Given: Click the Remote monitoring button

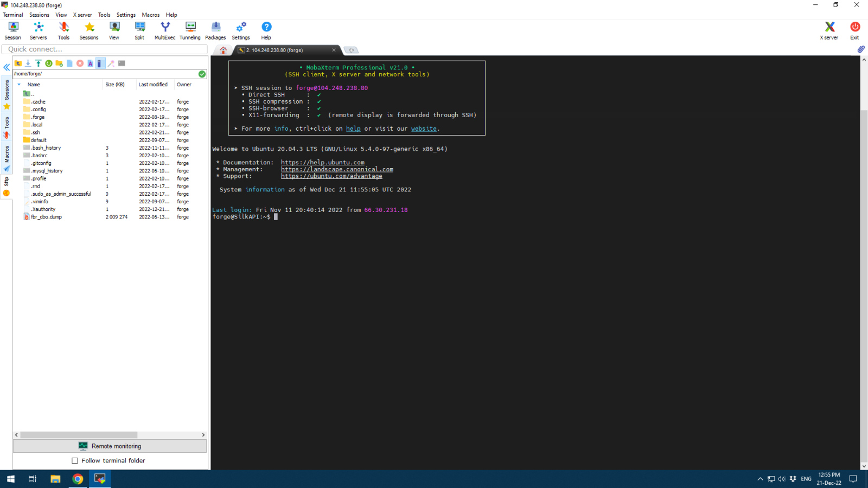Looking at the screenshot, I should click(x=110, y=446).
